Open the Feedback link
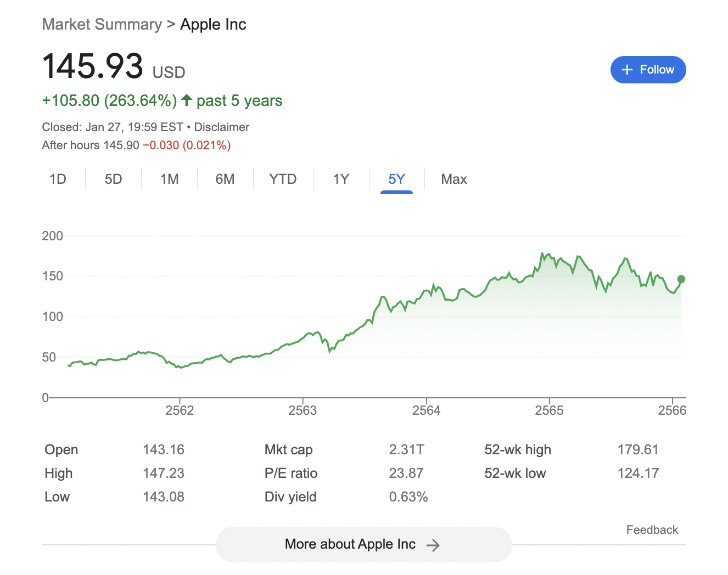Viewport: 728px width, 575px height. coord(652,530)
